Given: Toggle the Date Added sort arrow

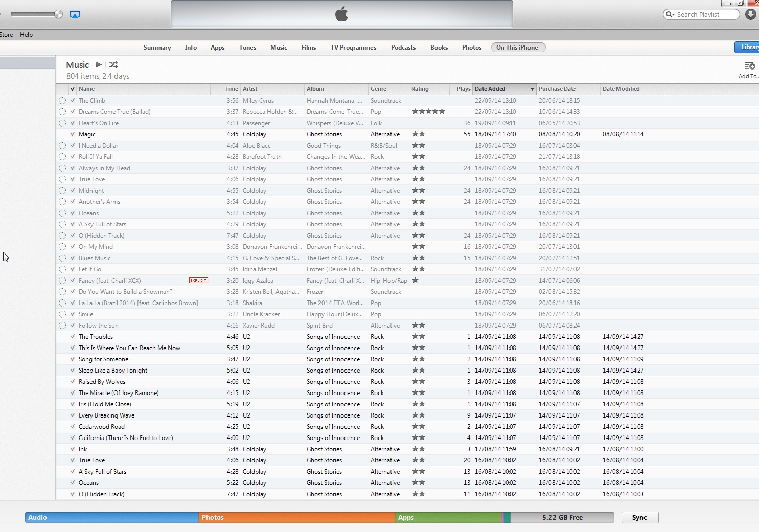Looking at the screenshot, I should (x=532, y=89).
